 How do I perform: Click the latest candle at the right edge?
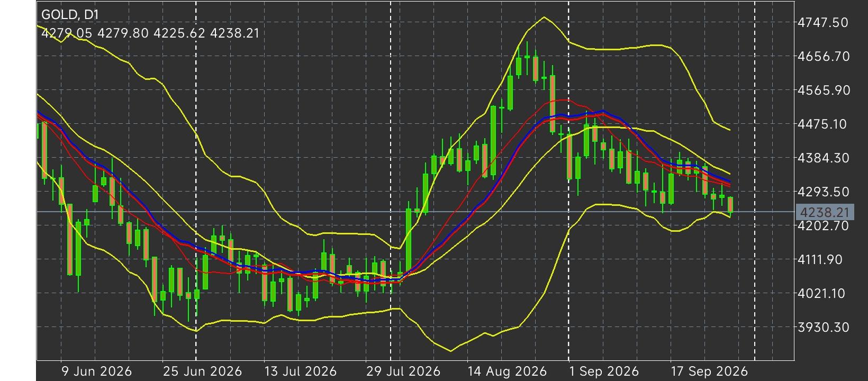click(730, 205)
